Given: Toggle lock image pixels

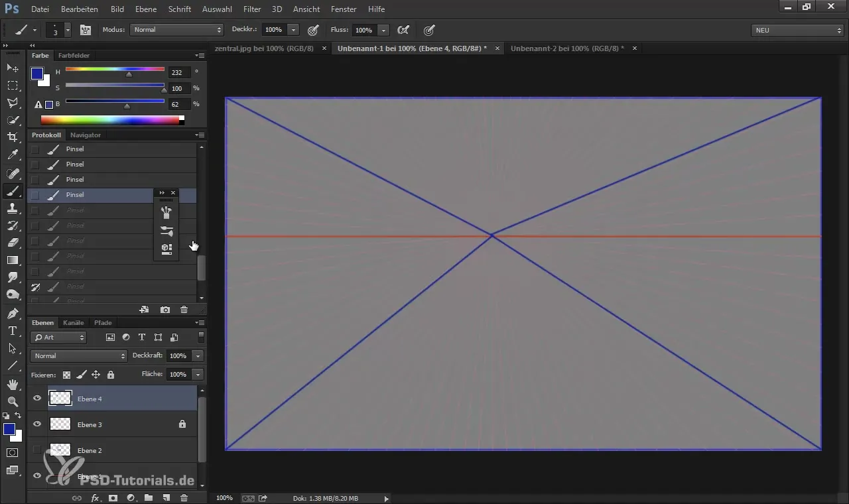Looking at the screenshot, I should point(81,375).
